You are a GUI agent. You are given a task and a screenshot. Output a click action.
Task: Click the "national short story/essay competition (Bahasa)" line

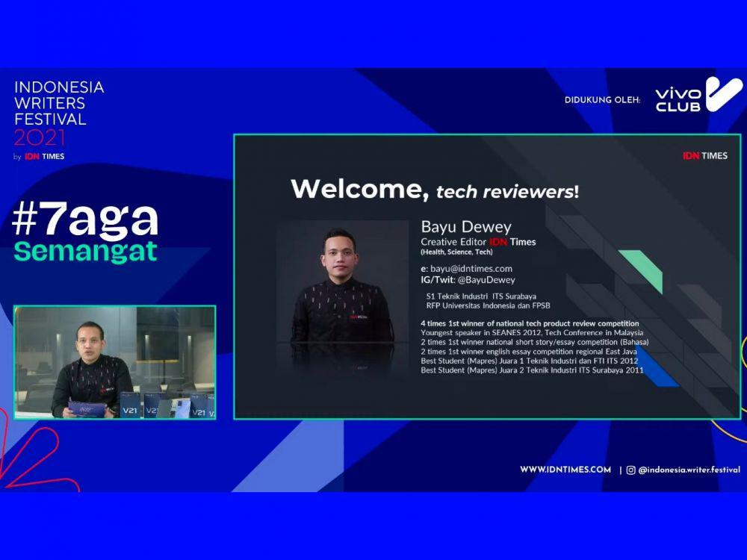(x=535, y=343)
